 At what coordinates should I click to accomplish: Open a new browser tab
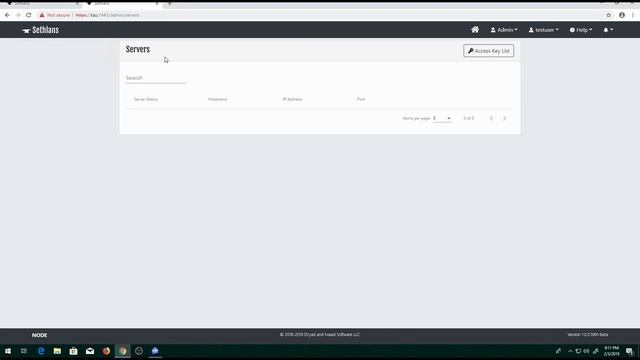169,4
